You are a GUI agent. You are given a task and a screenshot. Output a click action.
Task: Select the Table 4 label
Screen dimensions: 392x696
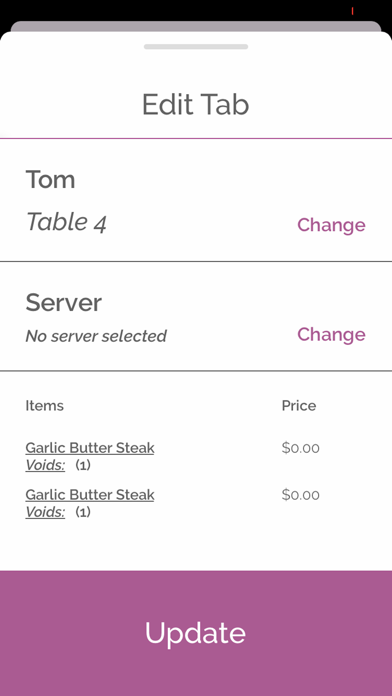pyautogui.click(x=67, y=222)
